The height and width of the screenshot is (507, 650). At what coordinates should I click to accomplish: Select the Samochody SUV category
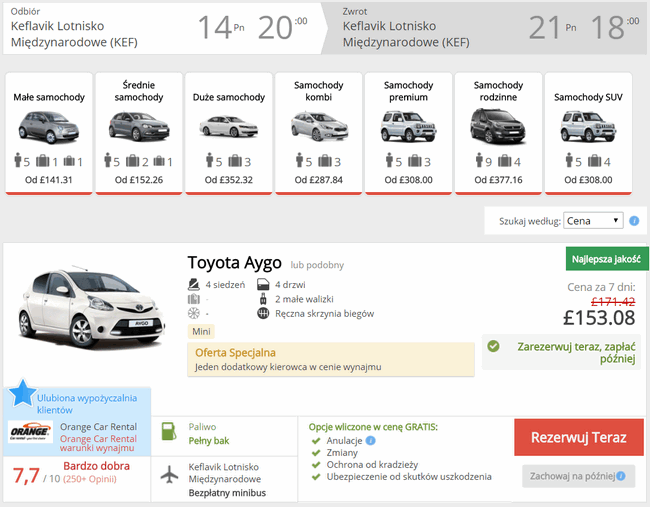[588, 133]
